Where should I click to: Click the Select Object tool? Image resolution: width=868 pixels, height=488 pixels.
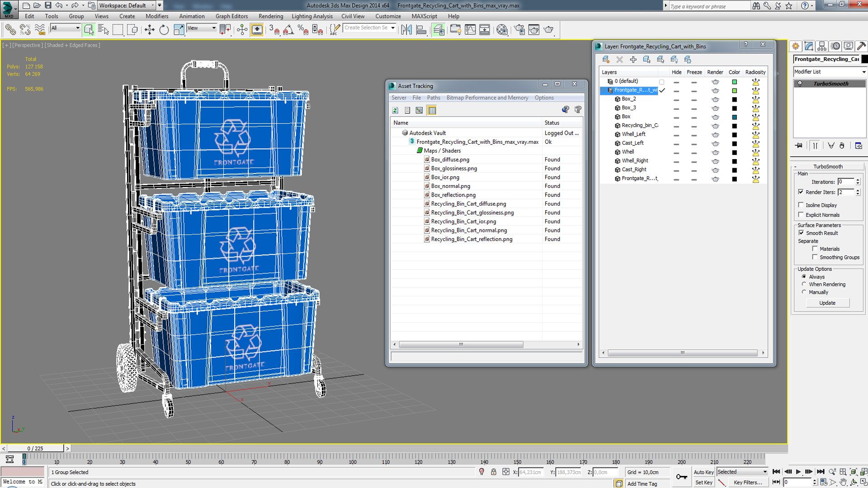click(x=89, y=30)
